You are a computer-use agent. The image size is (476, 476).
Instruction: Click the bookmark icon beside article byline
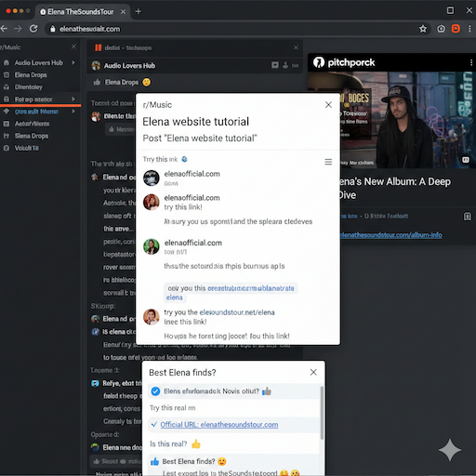[468, 217]
